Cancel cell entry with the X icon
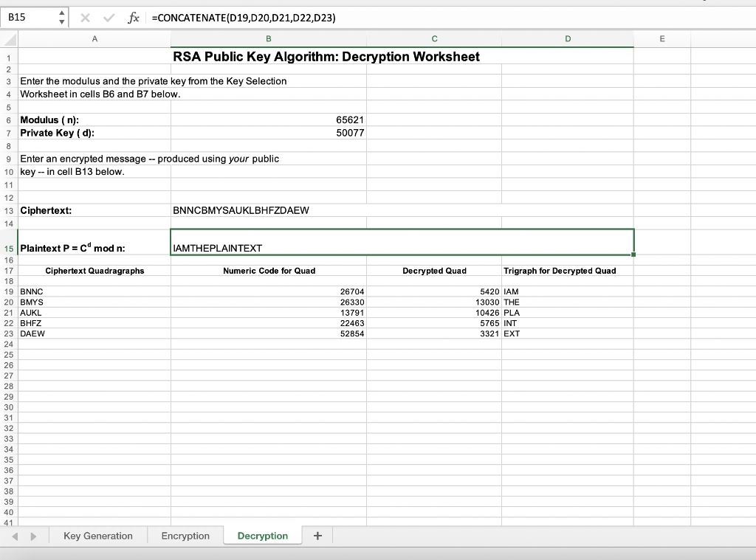The width and height of the screenshot is (756, 560). 83,18
